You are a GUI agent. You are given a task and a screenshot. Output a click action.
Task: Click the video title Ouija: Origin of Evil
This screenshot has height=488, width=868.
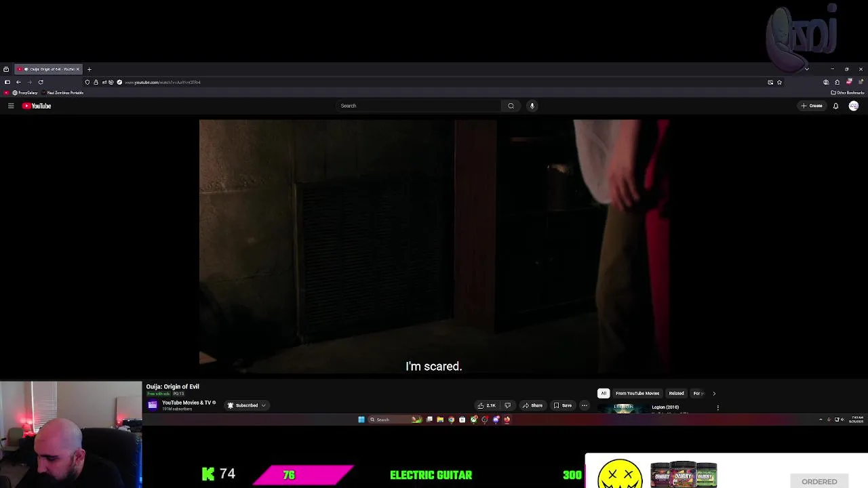click(173, 386)
